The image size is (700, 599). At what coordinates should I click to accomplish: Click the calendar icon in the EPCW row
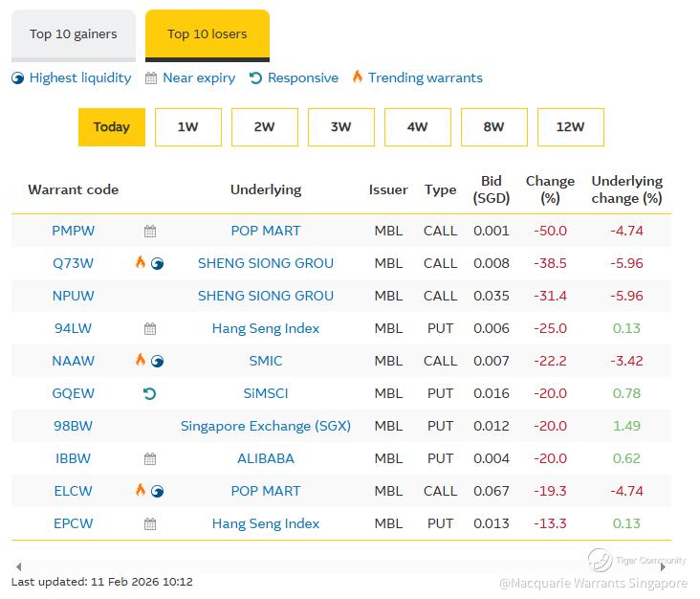[x=150, y=523]
